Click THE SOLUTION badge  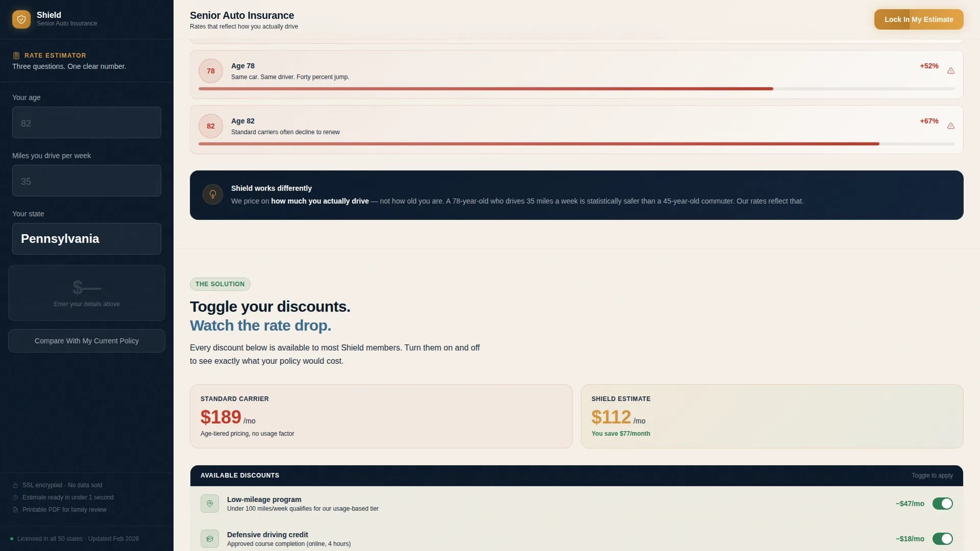(220, 284)
